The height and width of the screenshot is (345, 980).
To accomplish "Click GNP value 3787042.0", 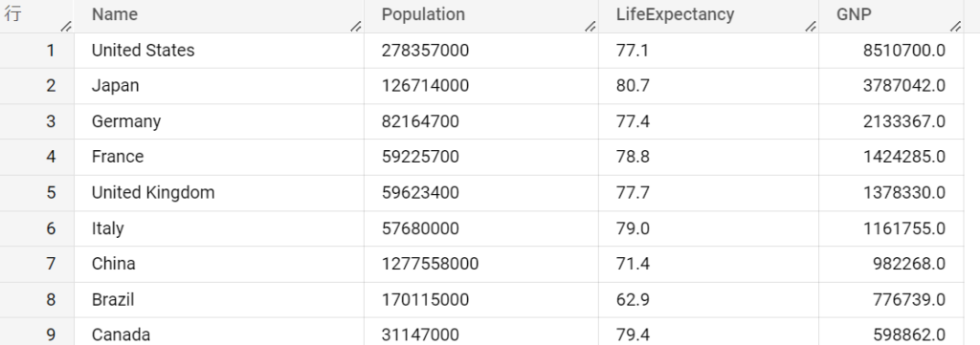I will (904, 86).
